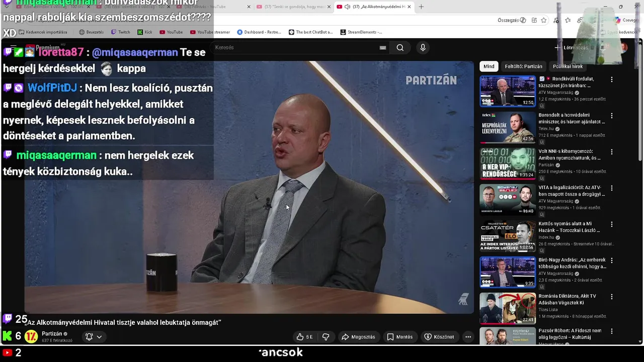This screenshot has width=644, height=362.
Task: Open a new browser tab with plus
Action: (421, 7)
